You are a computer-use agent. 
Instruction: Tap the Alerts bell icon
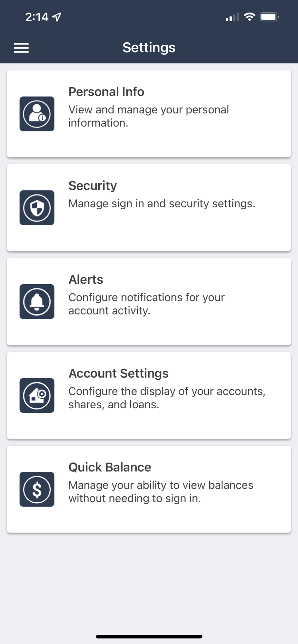[37, 302]
